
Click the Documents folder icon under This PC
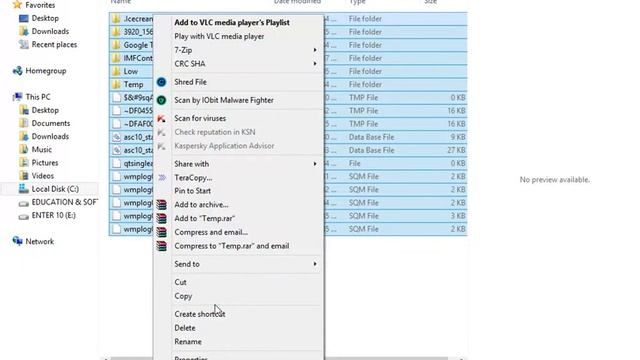tap(24, 123)
